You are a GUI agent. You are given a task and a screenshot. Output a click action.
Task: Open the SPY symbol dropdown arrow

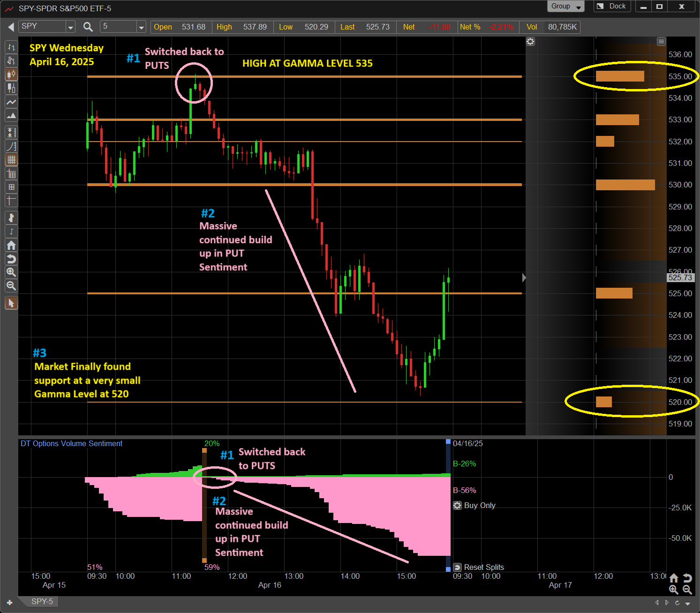tap(70, 27)
